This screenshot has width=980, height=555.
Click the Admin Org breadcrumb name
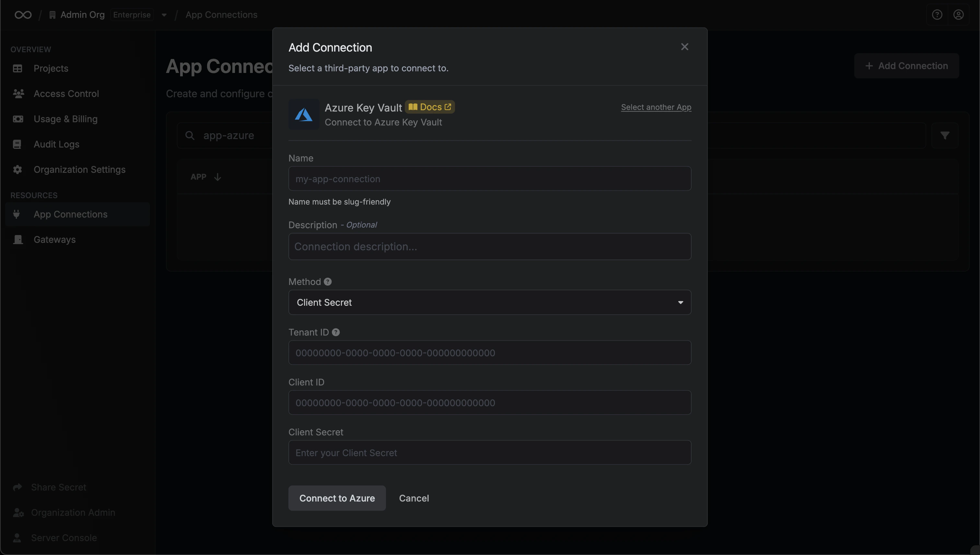coord(82,15)
